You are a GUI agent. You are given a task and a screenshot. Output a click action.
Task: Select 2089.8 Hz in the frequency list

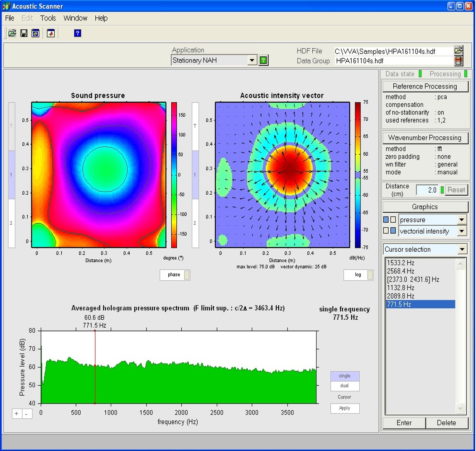(x=421, y=296)
